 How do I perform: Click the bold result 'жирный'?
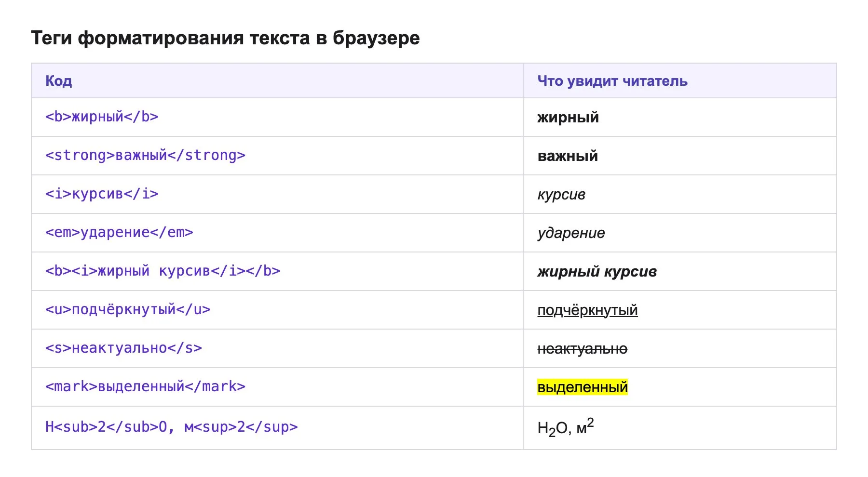tap(568, 118)
